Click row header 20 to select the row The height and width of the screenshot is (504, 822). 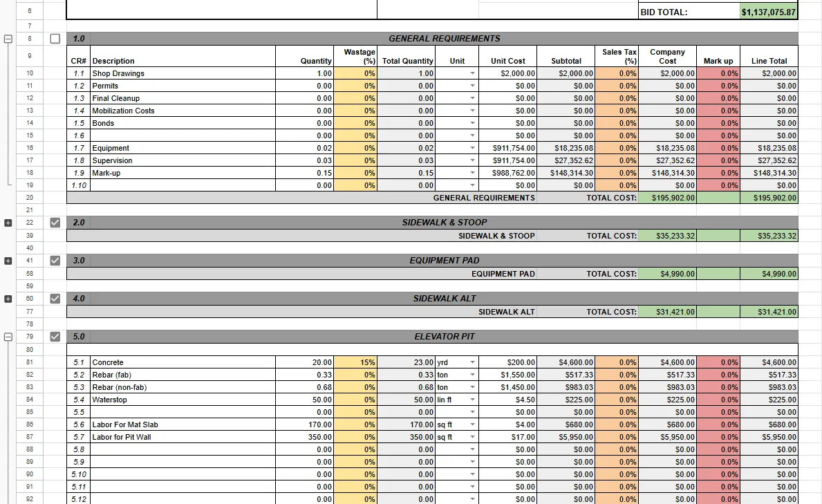[x=29, y=198]
